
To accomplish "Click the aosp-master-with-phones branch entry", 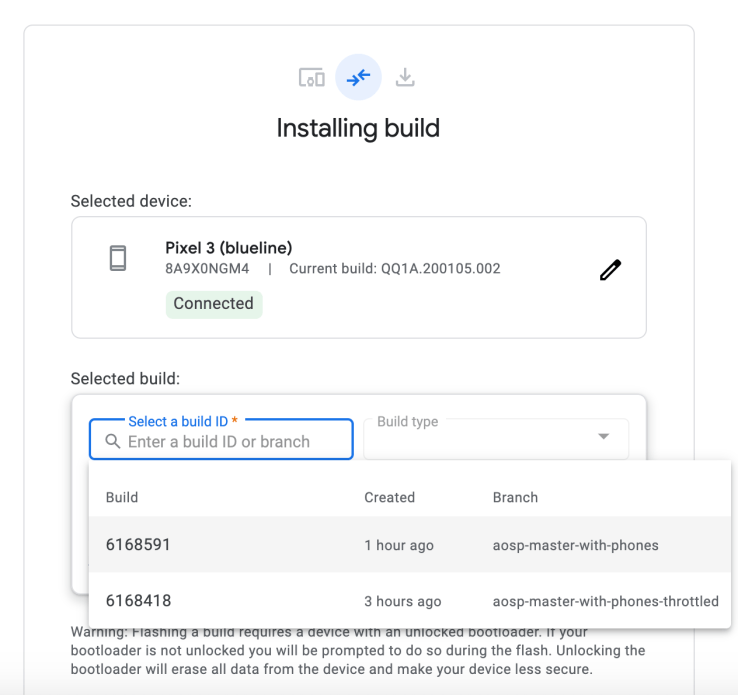I will [x=575, y=546].
